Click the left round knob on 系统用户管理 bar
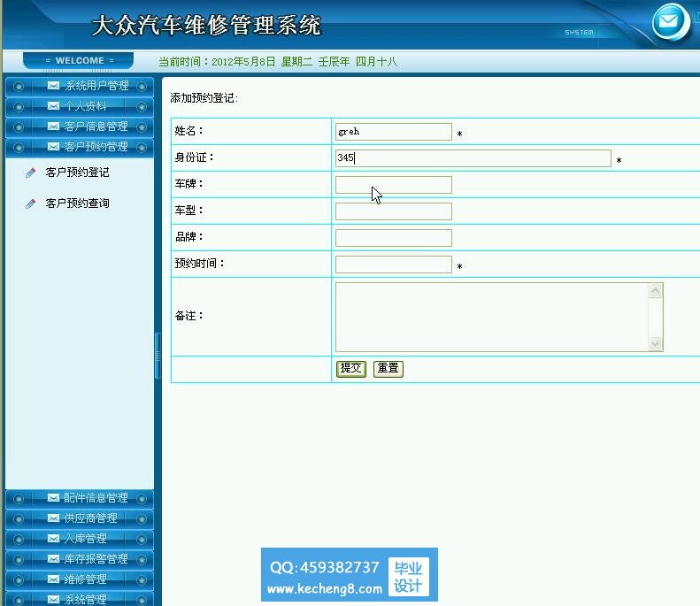700x606 pixels. (x=19, y=87)
